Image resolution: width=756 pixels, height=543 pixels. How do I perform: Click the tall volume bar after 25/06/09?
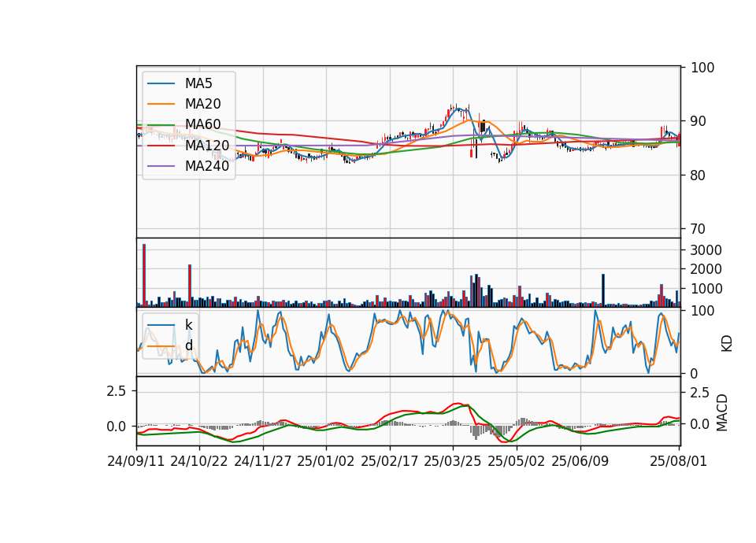pyautogui.click(x=602, y=290)
